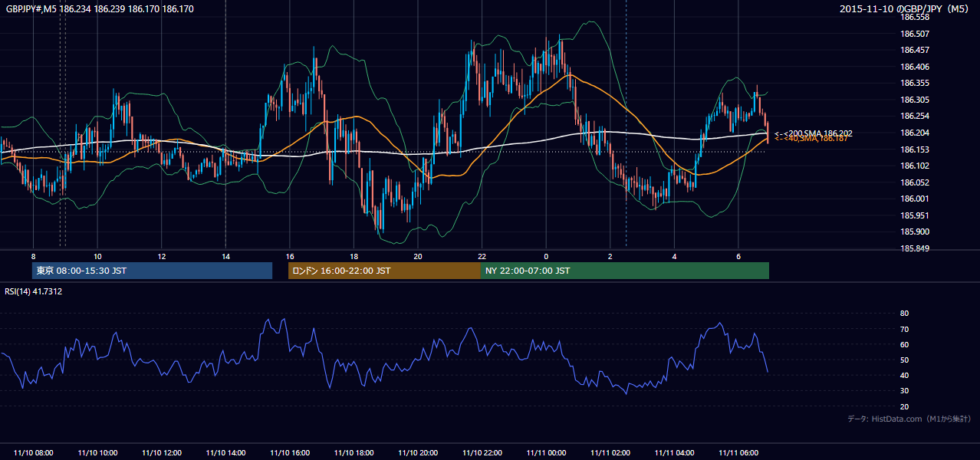Screen dimensions: 980x460
Task: Click RSI scale value 80
Action: point(904,314)
